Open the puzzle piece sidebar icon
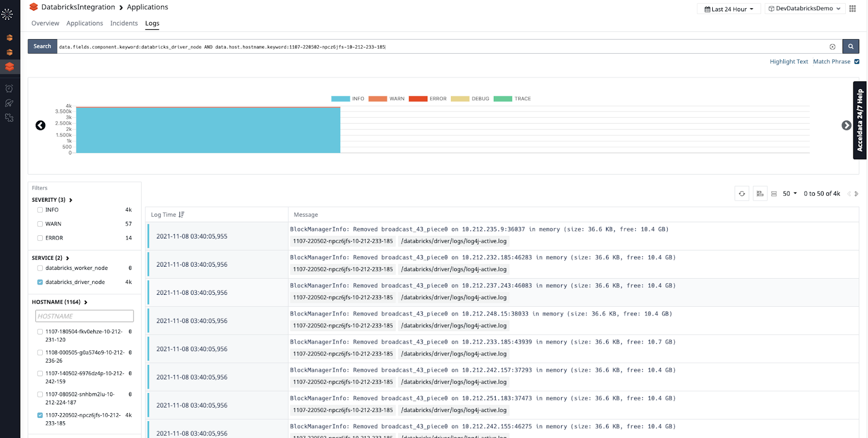The height and width of the screenshot is (438, 868). click(x=9, y=118)
